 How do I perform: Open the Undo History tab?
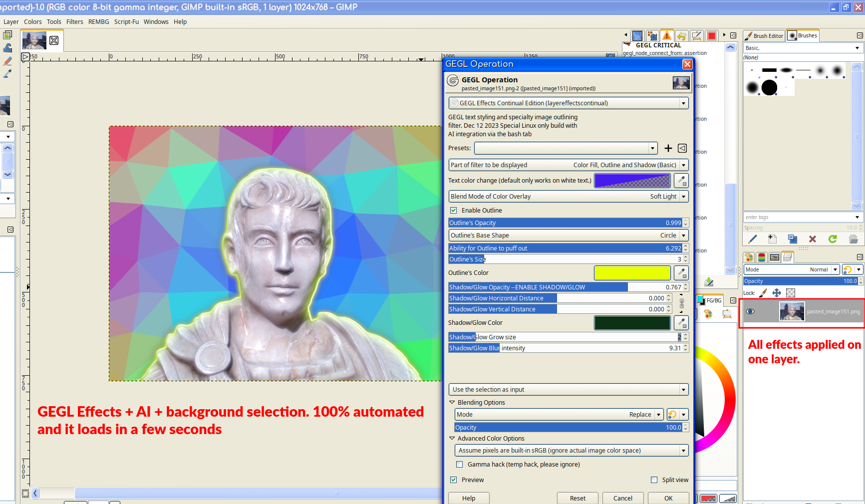(682, 36)
